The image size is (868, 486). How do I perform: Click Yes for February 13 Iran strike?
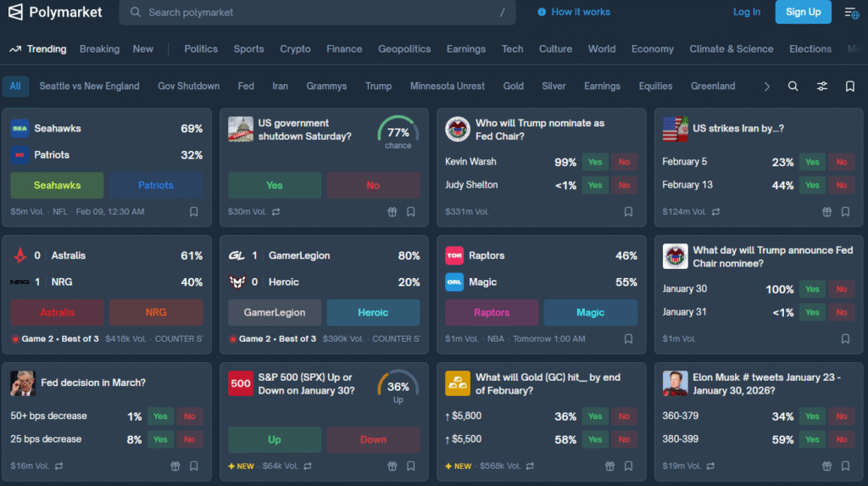[x=812, y=186]
